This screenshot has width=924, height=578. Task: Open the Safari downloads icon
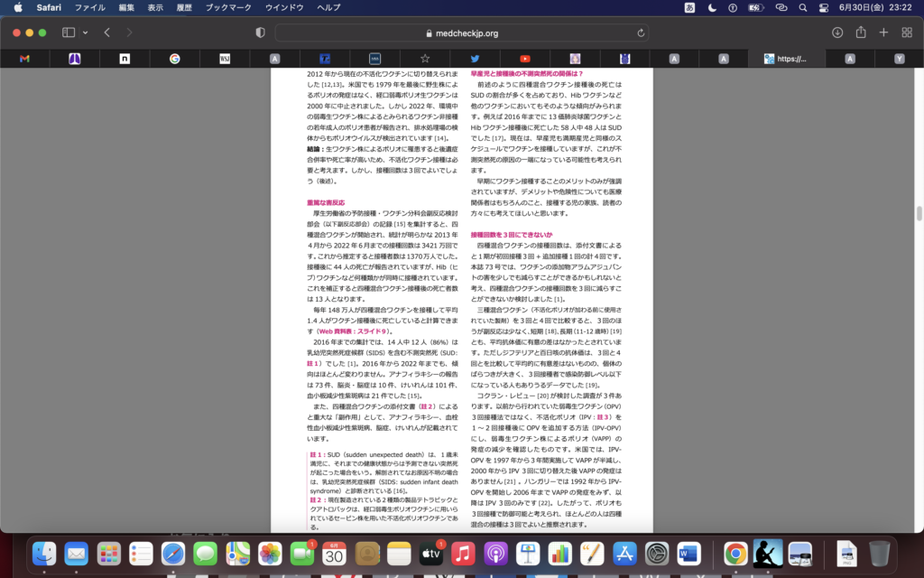(x=837, y=33)
